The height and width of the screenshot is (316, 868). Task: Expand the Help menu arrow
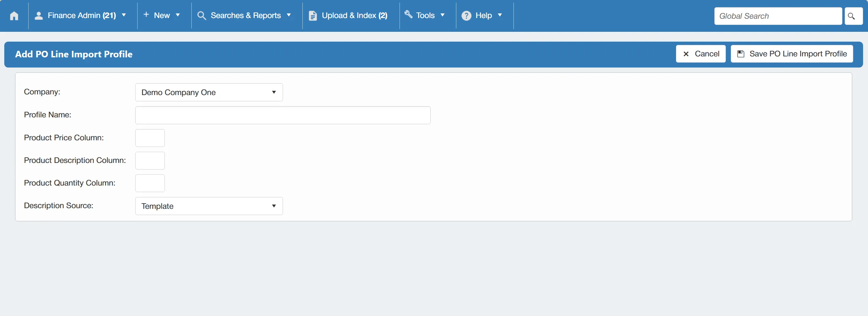point(500,15)
